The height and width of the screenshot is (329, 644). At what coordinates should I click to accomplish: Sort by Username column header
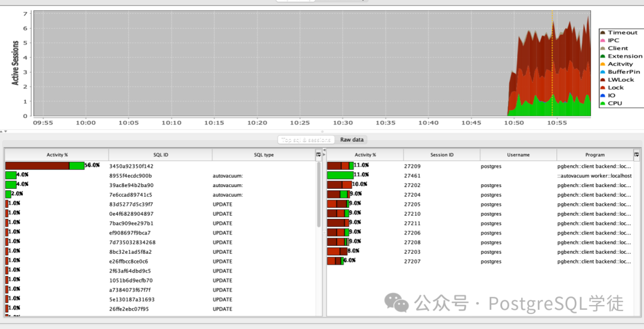pos(518,155)
